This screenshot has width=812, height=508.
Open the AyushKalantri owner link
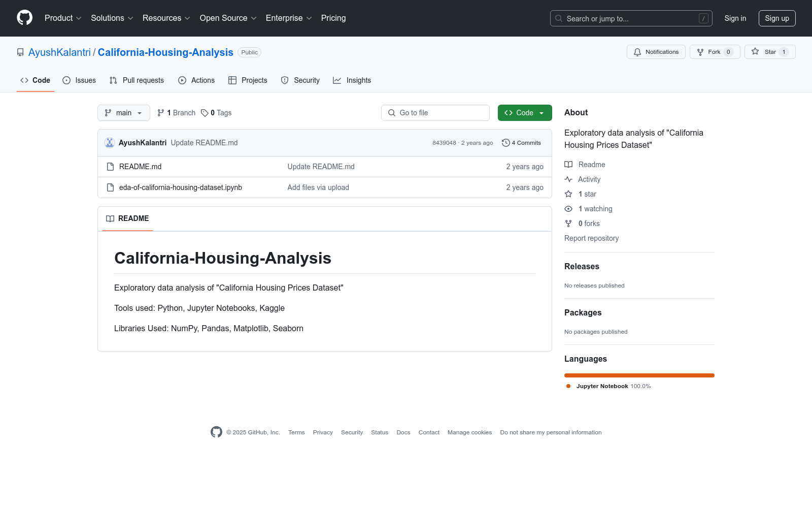point(59,52)
